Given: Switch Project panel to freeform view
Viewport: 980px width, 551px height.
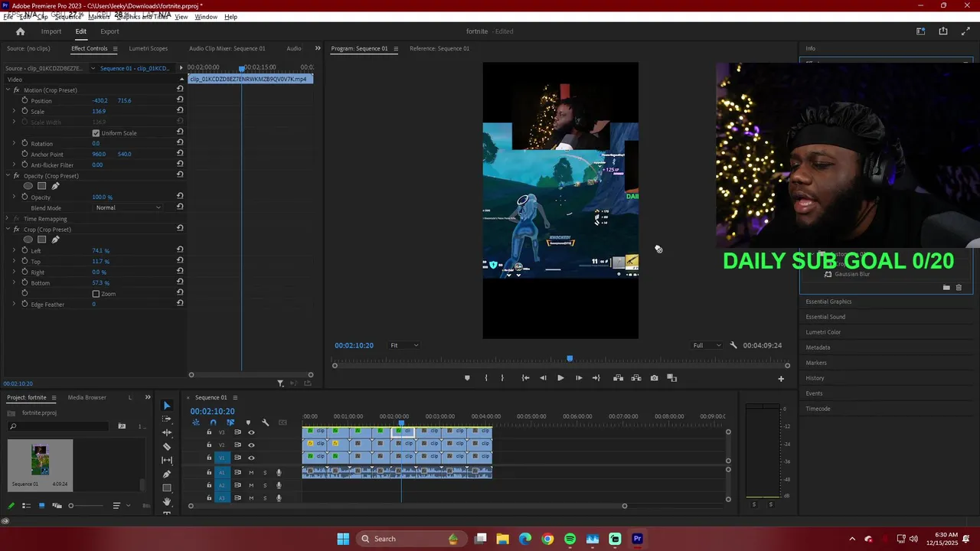Looking at the screenshot, I should (x=57, y=505).
